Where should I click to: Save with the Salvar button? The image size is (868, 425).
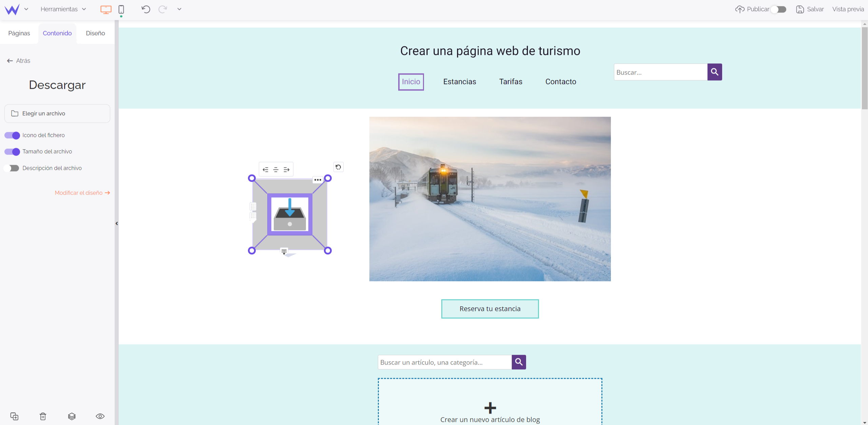[810, 9]
